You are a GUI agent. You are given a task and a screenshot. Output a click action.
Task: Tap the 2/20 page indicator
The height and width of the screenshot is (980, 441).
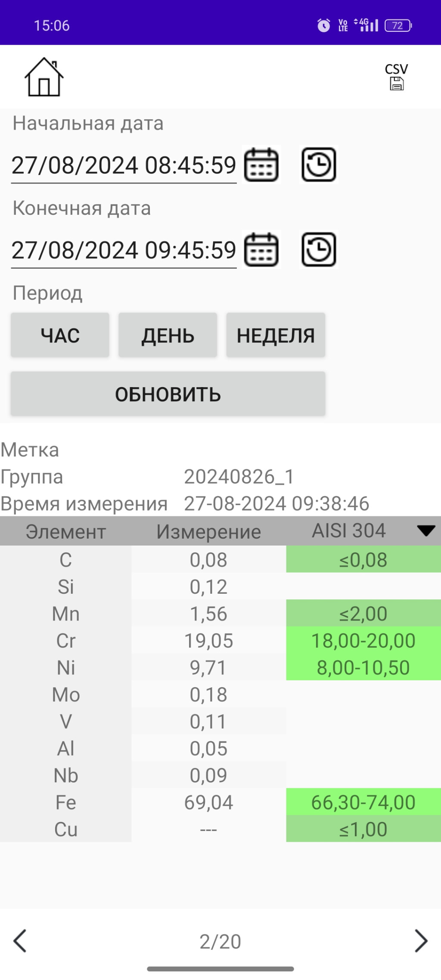[220, 942]
